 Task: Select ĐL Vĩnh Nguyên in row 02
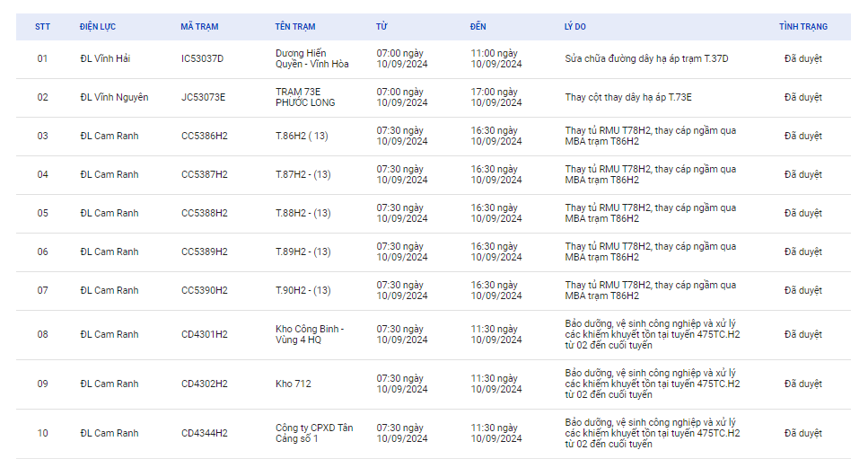pyautogui.click(x=114, y=97)
